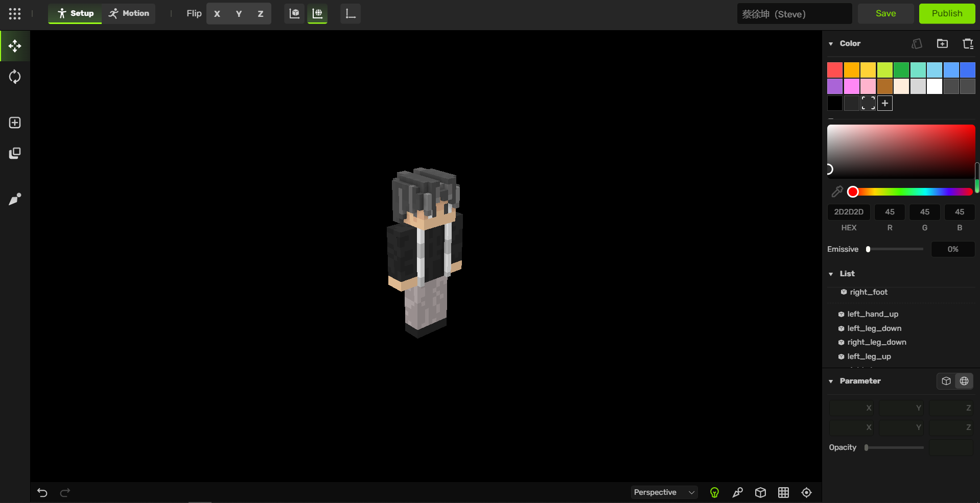This screenshot has width=980, height=503.
Task: Click the duplicate icon in left sidebar
Action: pyautogui.click(x=15, y=153)
